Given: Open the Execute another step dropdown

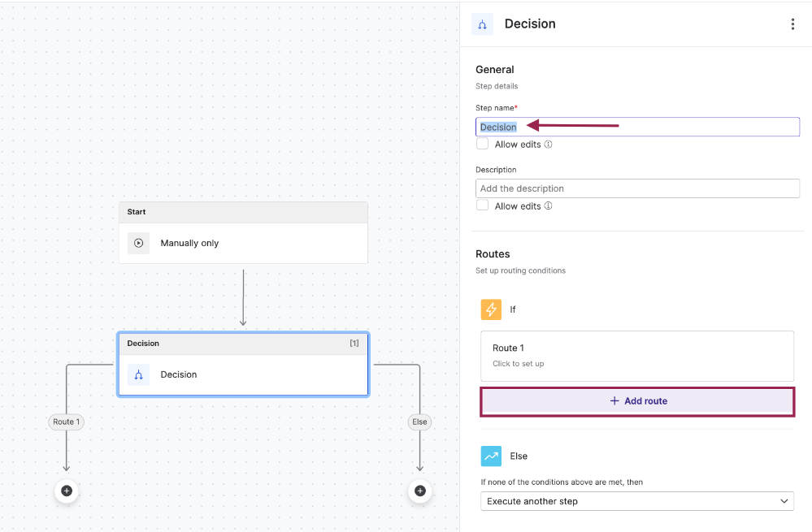Looking at the screenshot, I should [x=637, y=501].
